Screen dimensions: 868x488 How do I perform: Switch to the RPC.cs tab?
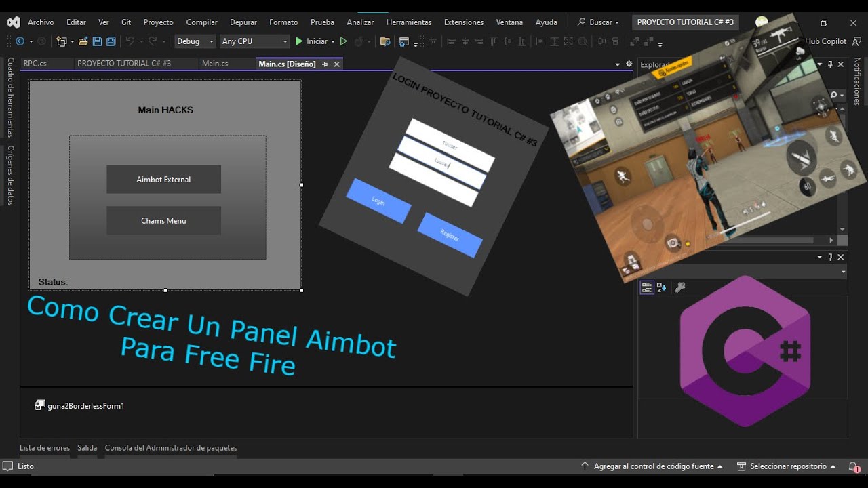(x=35, y=64)
